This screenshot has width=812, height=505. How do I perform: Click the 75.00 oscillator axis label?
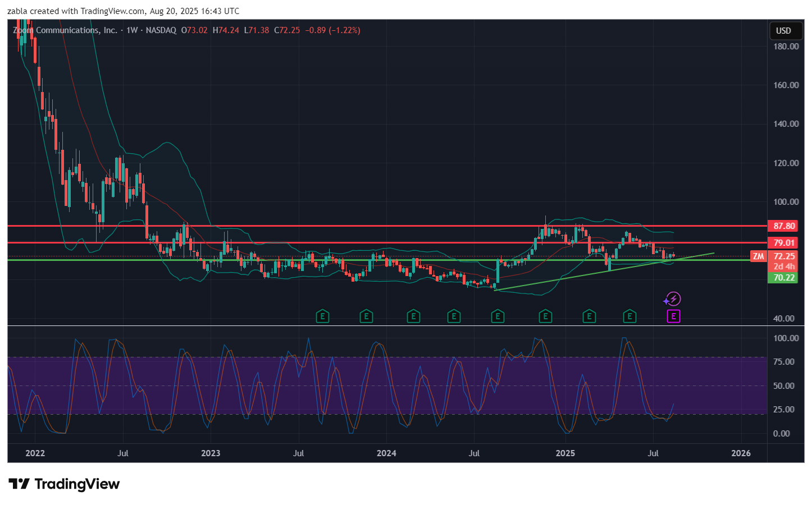pos(784,362)
